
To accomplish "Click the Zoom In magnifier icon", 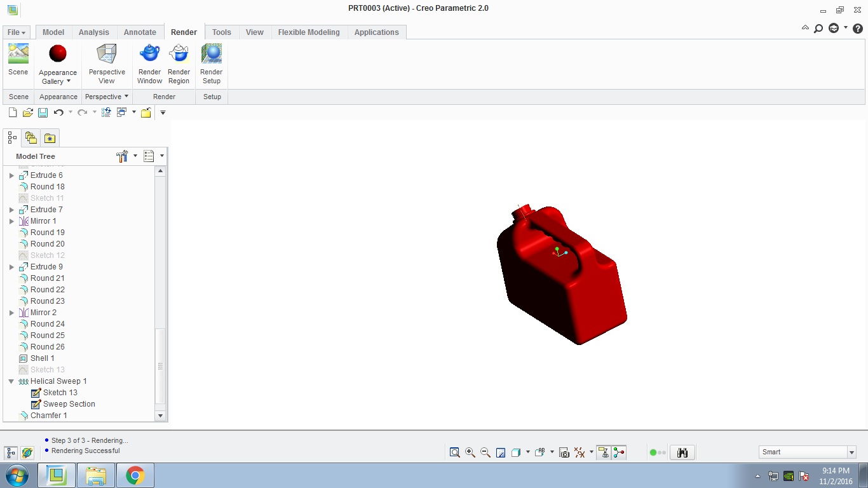I will click(470, 452).
